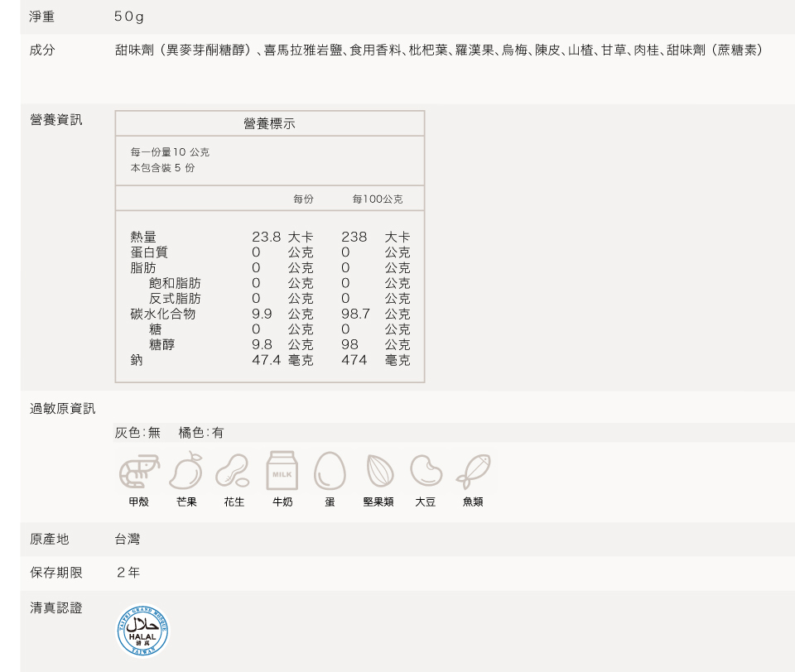
Task: Click the 灰色:無 legend text
Action: (x=137, y=433)
